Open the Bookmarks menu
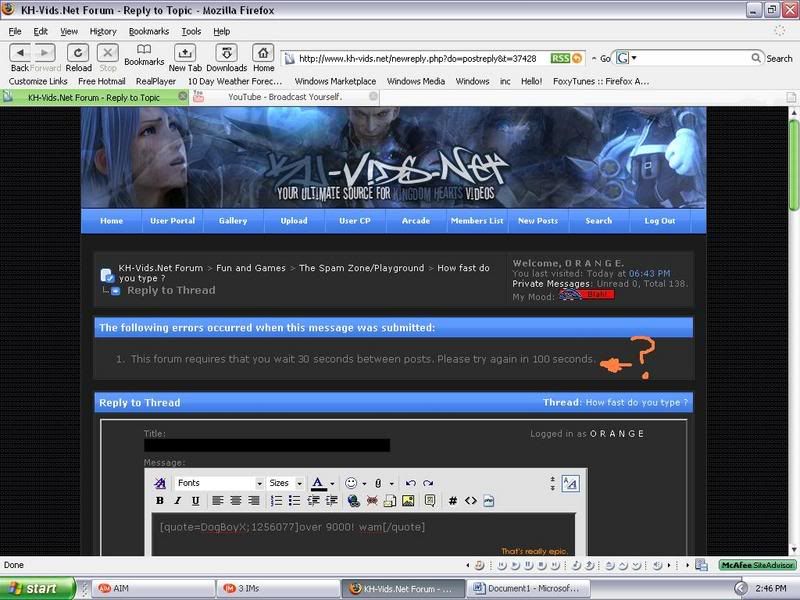The image size is (800, 600). 148,31
